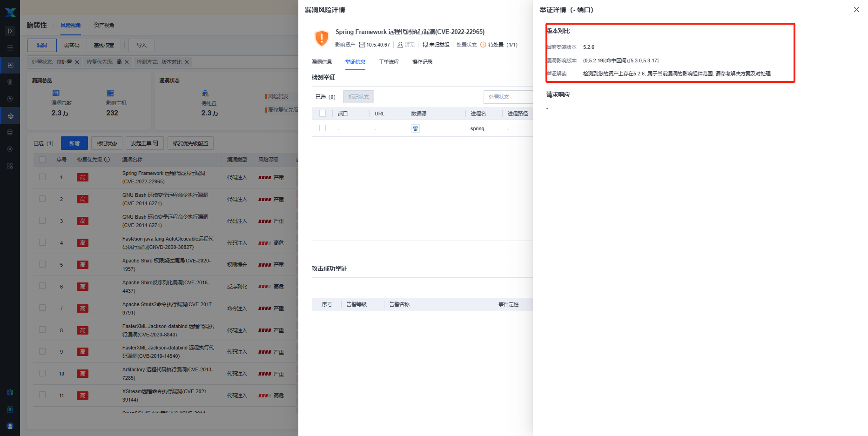Toggle select-all checkbox in the 检测举证 table header
The width and height of the screenshot is (868, 436).
[323, 113]
